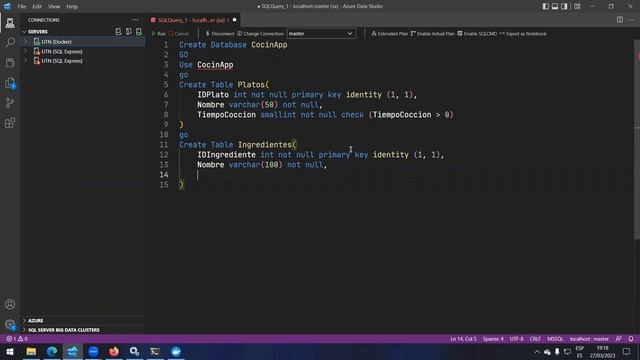Click Spaces: 4 indentation setting
Screen dimensions: 640x360
click(x=493, y=339)
